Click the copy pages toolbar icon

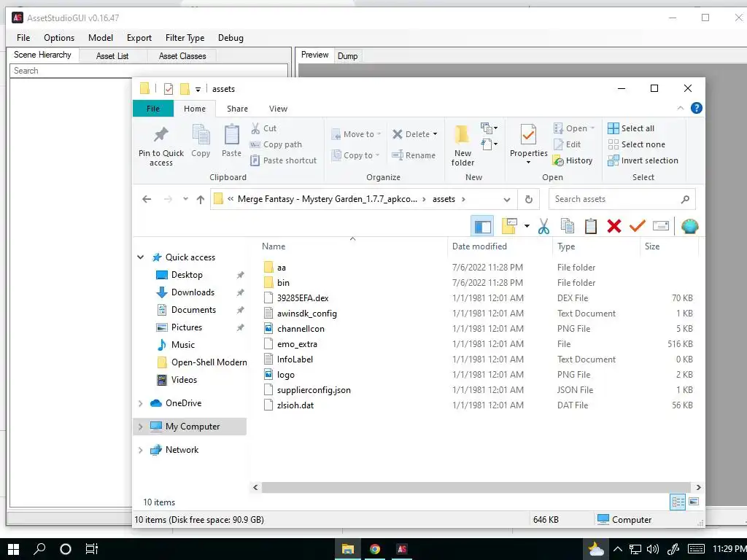568,226
